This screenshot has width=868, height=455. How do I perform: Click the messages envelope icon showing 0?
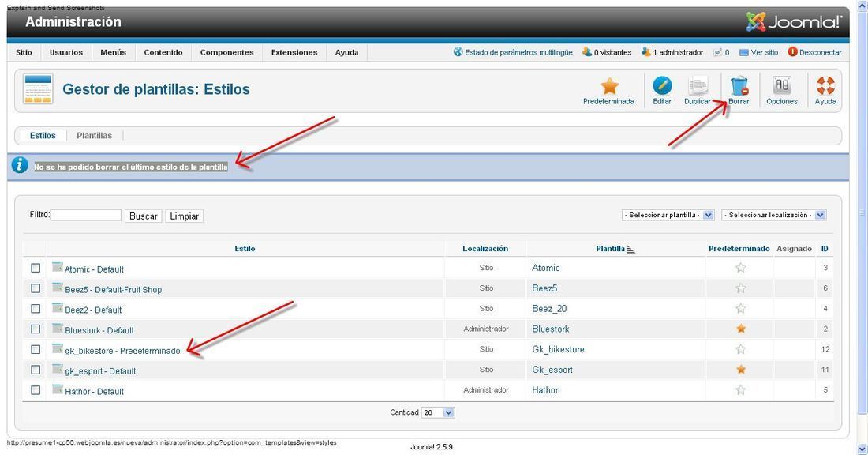[x=717, y=52]
